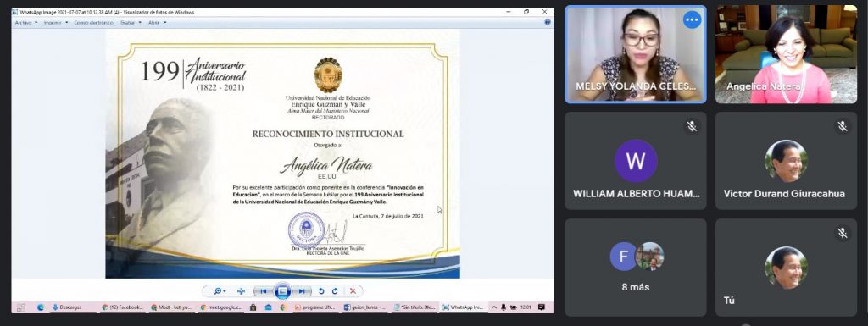Switch to the Facebook Chrome taskbar window
Image resolution: width=868 pixels, height=326 pixels.
click(123, 307)
